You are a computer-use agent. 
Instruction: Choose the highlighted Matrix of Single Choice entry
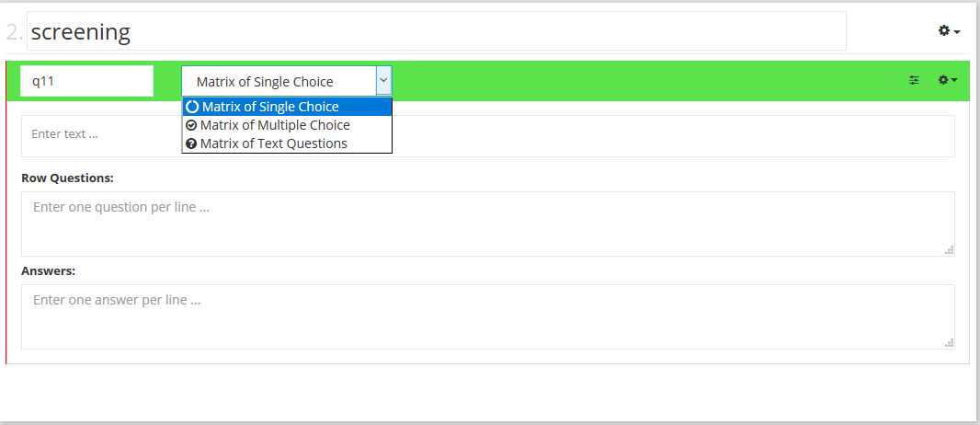pos(270,107)
